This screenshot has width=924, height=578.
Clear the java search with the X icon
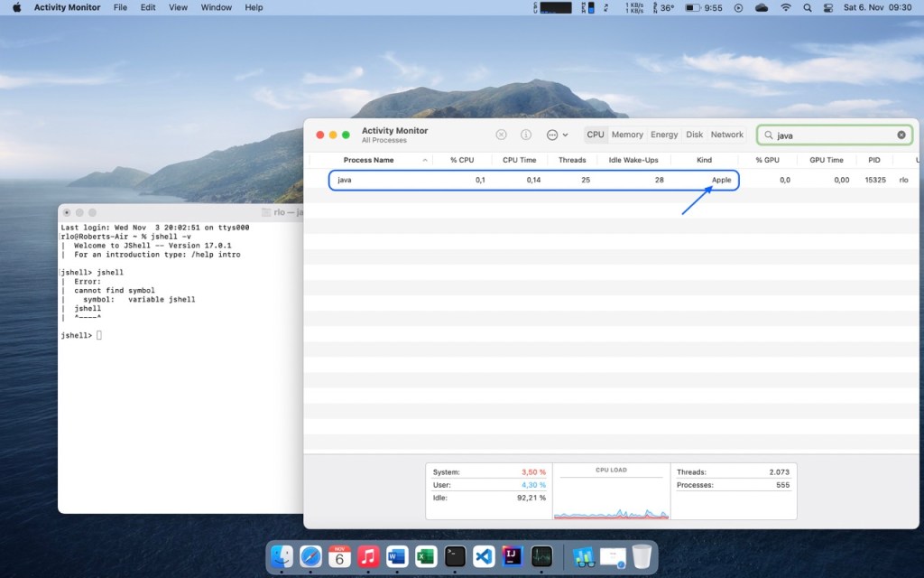pos(901,134)
